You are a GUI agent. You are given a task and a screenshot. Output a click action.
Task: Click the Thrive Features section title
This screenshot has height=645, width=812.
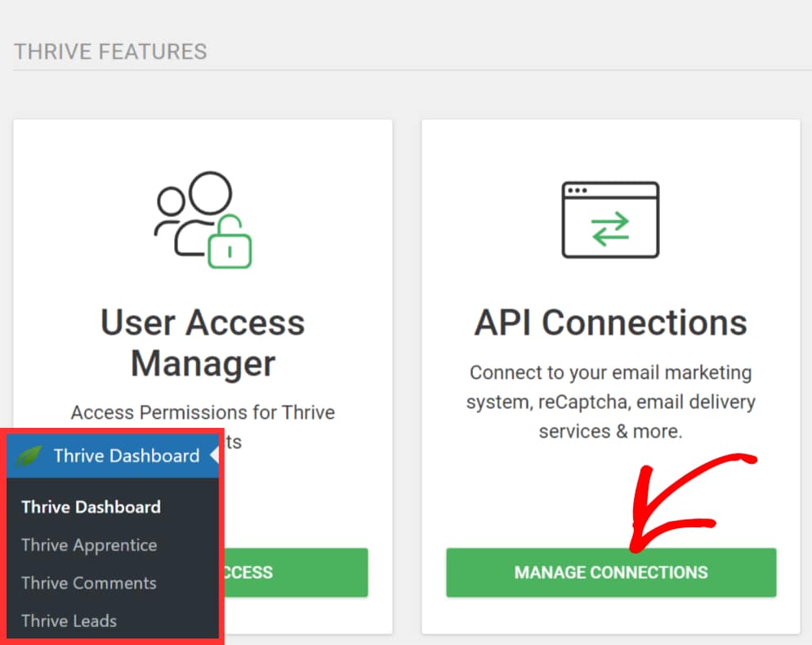point(110,51)
